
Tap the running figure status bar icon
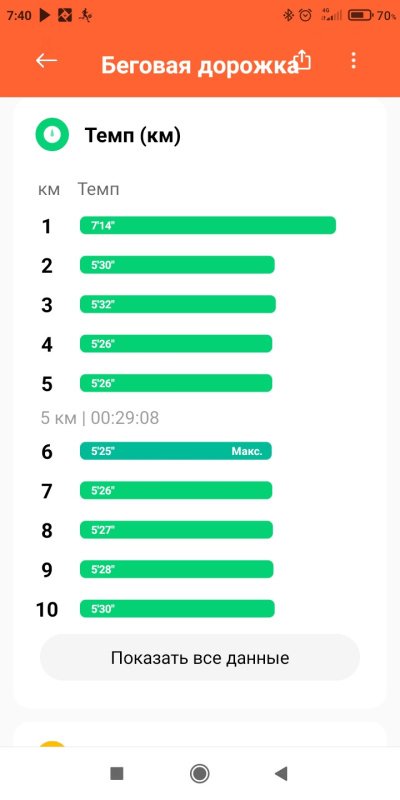(86, 16)
